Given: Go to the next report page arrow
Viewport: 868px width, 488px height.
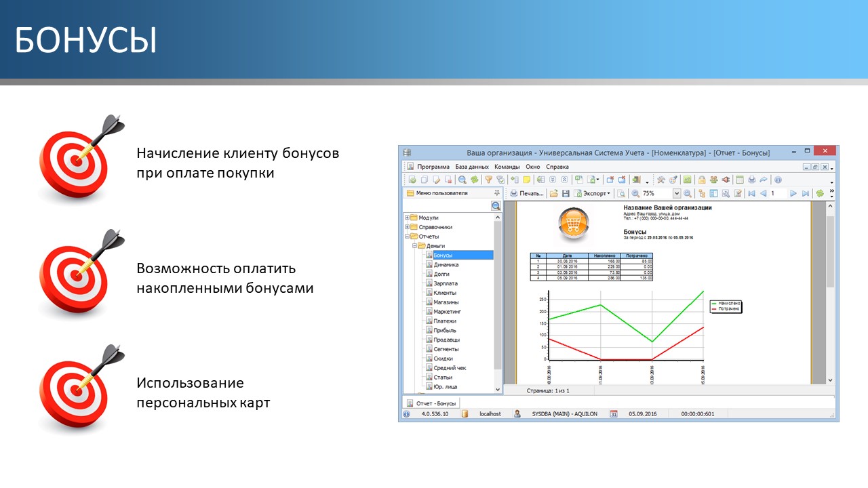Looking at the screenshot, I should click(793, 194).
